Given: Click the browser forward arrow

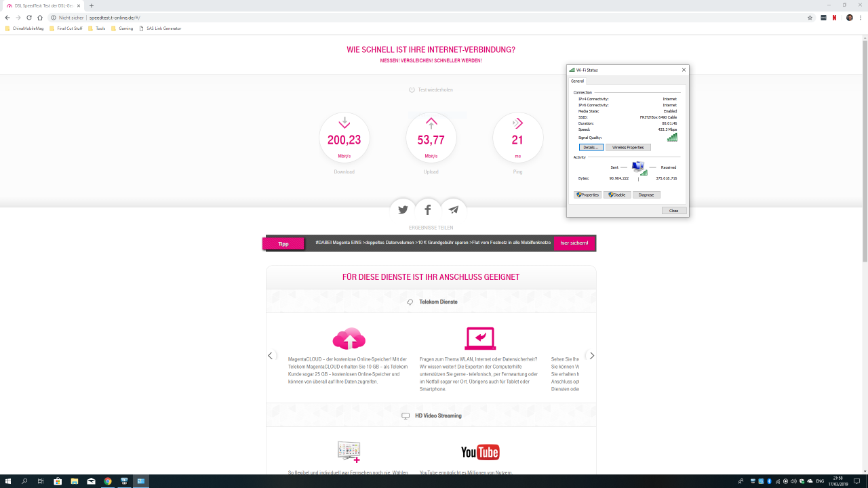Looking at the screenshot, I should pos(18,18).
